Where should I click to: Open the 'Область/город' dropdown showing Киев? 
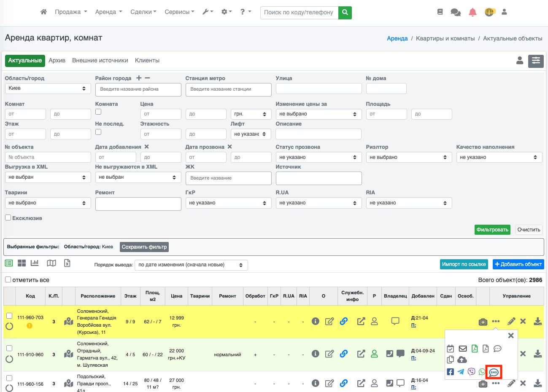point(48,89)
